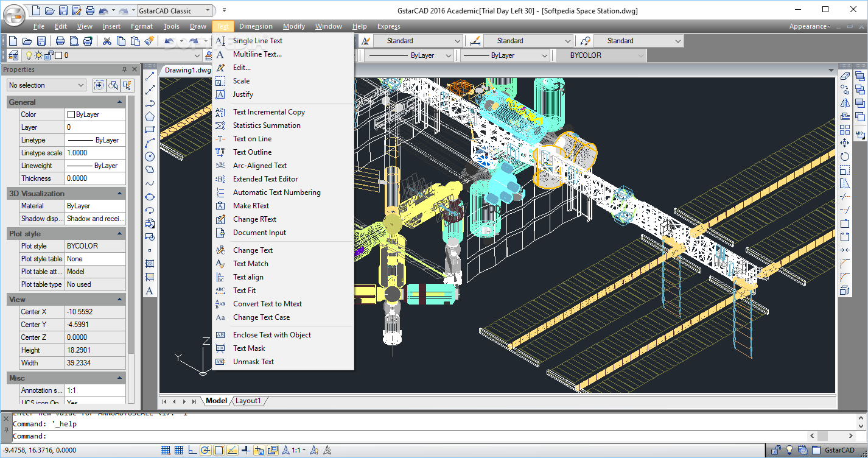
Task: Click the Cut scissors icon
Action: click(x=107, y=41)
